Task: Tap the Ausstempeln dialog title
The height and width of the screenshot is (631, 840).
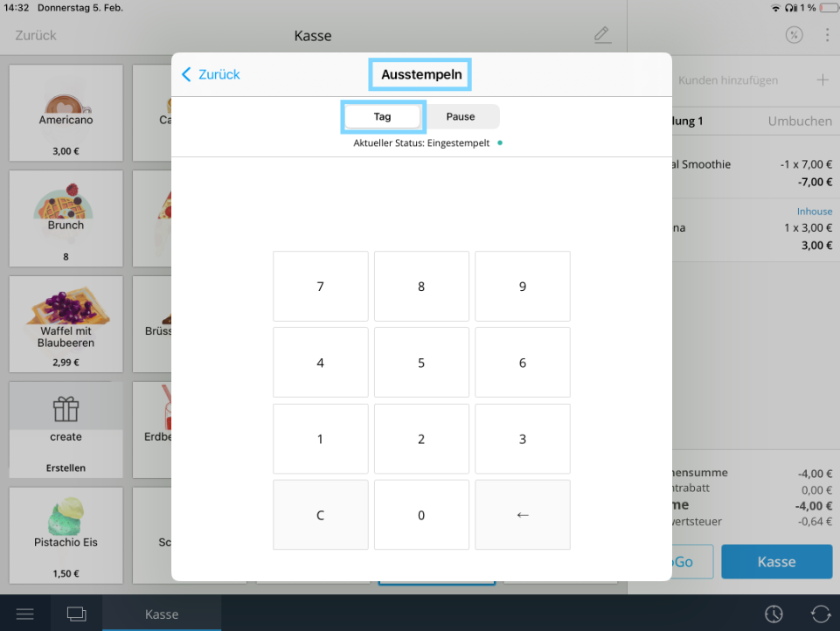Action: click(421, 74)
